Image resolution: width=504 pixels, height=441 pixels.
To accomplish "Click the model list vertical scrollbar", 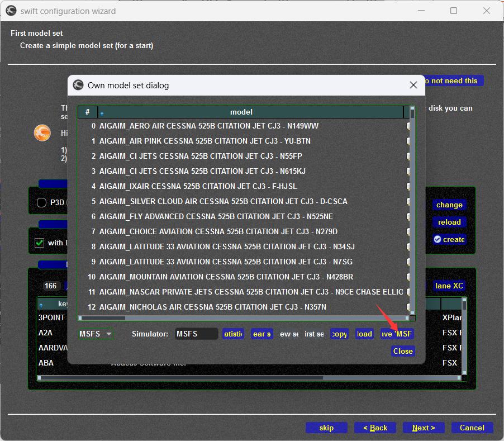I will click(412, 211).
